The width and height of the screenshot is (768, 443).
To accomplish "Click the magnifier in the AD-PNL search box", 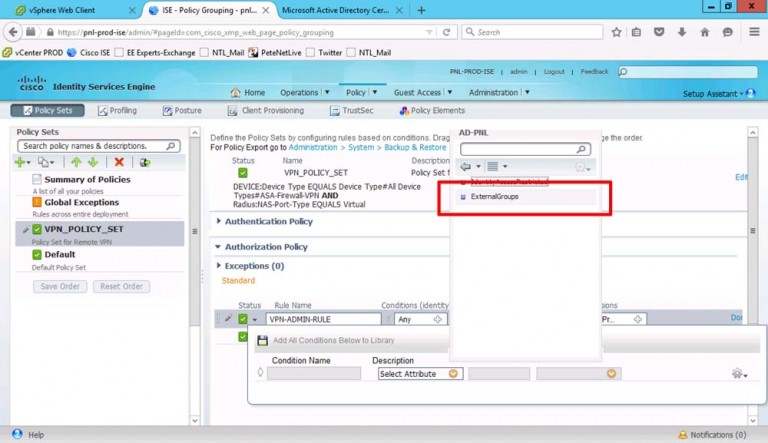I will pyautogui.click(x=581, y=149).
